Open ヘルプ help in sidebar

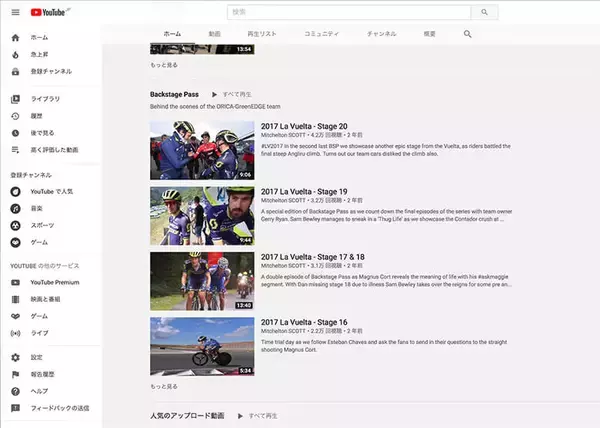click(x=15, y=391)
